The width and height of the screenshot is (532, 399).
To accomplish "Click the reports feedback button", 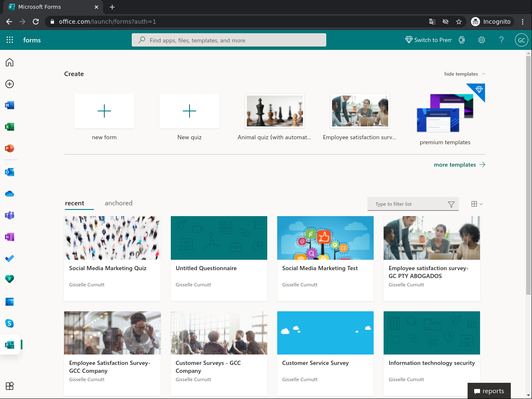I will (x=489, y=391).
